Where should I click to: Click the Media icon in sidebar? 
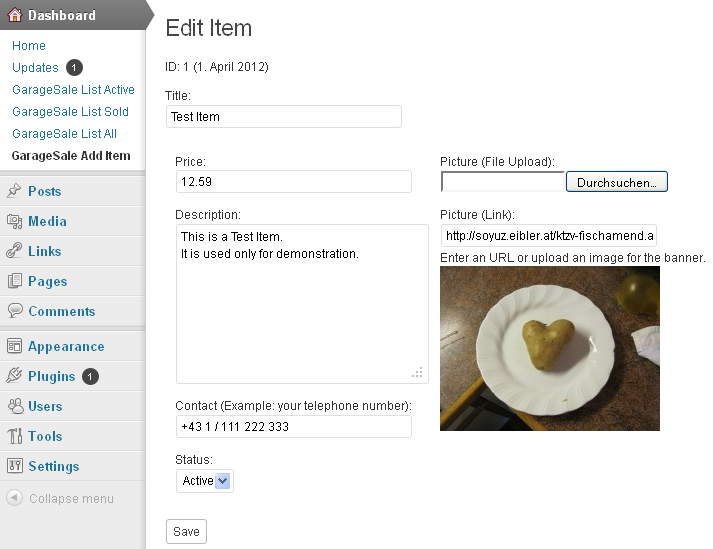click(x=15, y=221)
